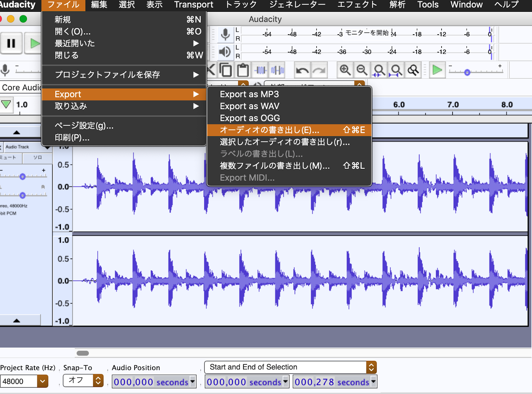
Task: Click the Redo arrow icon
Action: 319,70
